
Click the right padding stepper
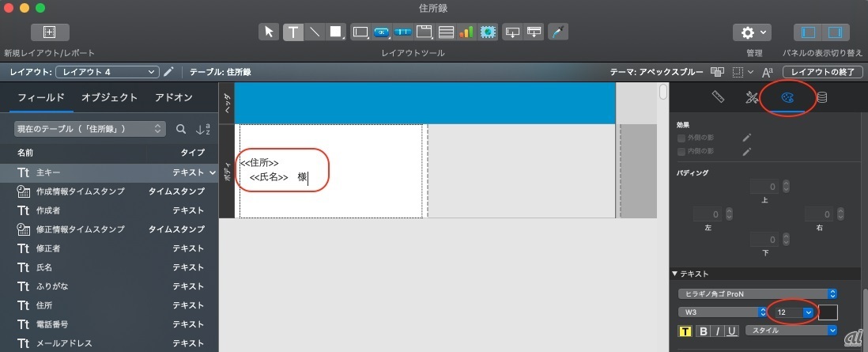click(840, 214)
